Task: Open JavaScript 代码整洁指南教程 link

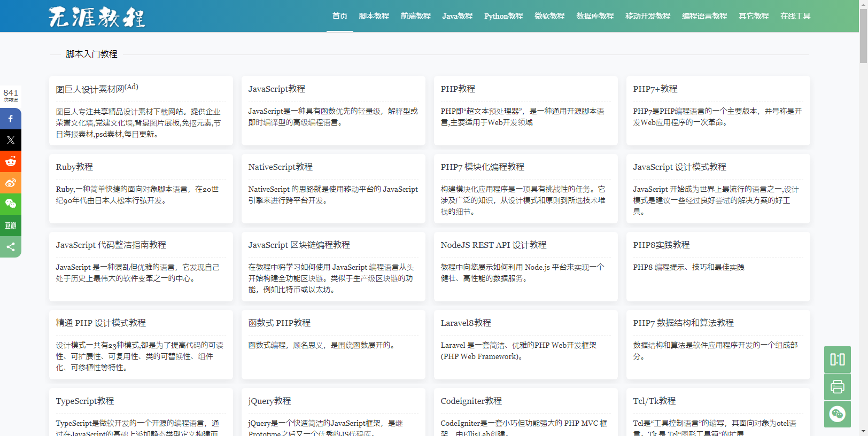Action: pos(111,245)
